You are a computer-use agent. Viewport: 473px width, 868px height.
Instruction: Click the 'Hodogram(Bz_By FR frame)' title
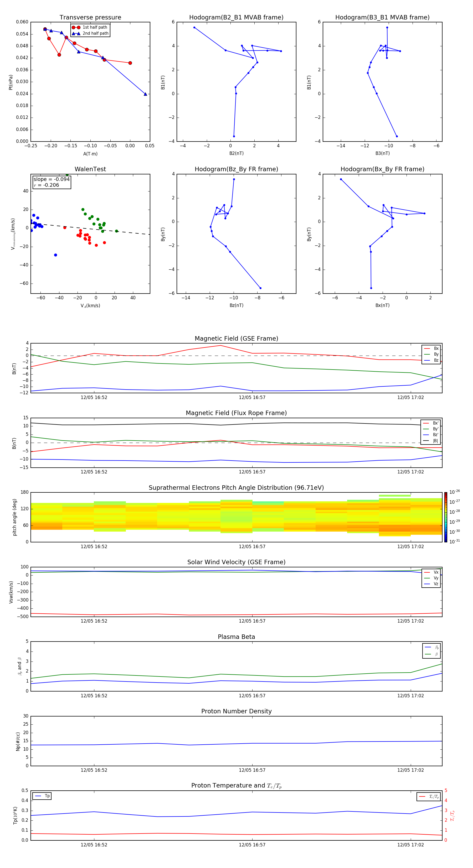[236, 169]
